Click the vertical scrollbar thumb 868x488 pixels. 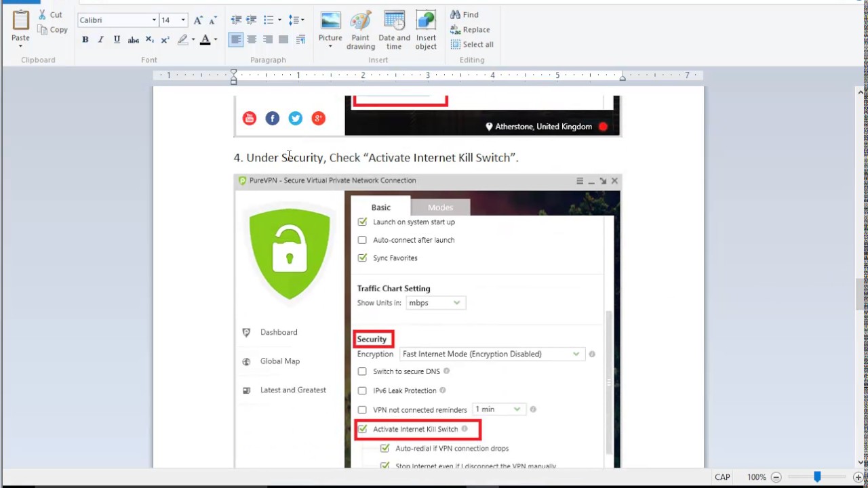860,293
